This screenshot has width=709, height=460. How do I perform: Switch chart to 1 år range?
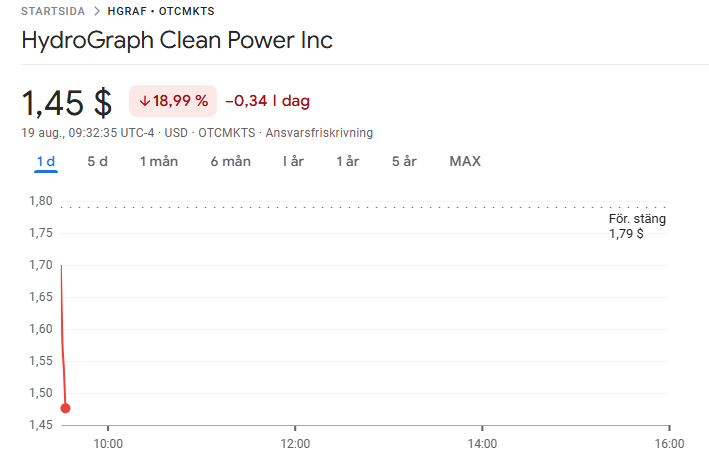(347, 161)
